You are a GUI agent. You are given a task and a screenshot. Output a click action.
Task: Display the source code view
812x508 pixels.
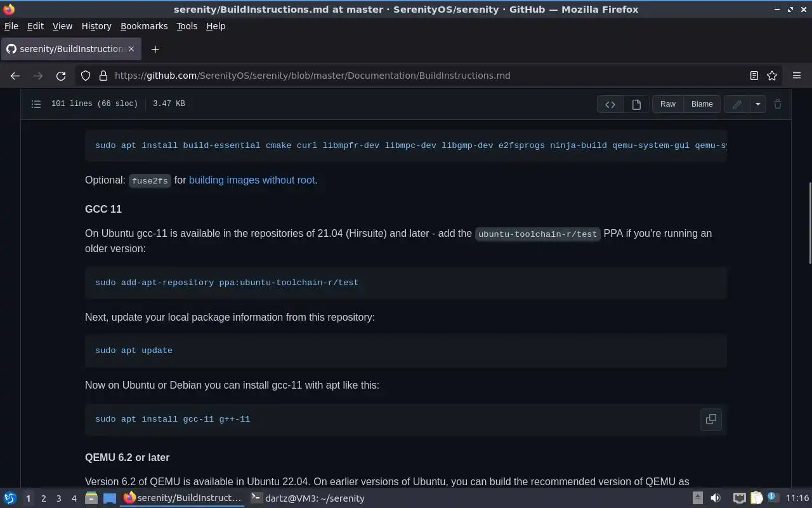tap(610, 104)
